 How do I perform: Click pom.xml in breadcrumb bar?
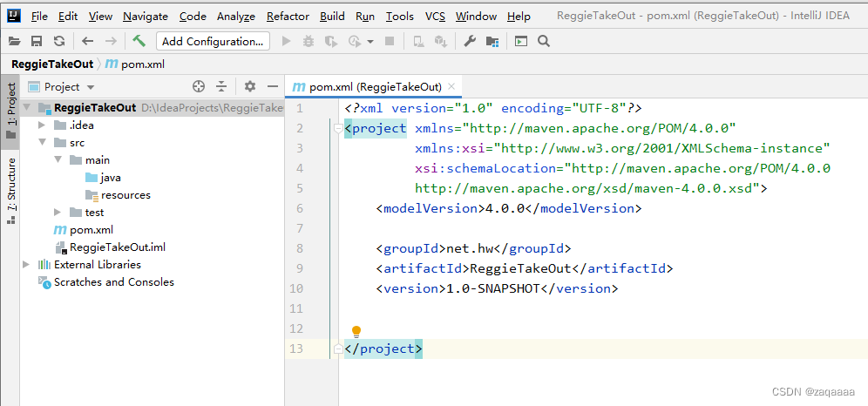[x=135, y=64]
